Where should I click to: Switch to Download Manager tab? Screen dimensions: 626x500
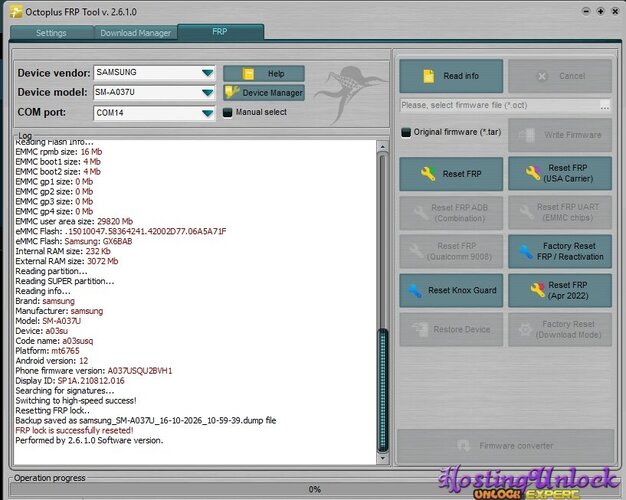point(135,33)
